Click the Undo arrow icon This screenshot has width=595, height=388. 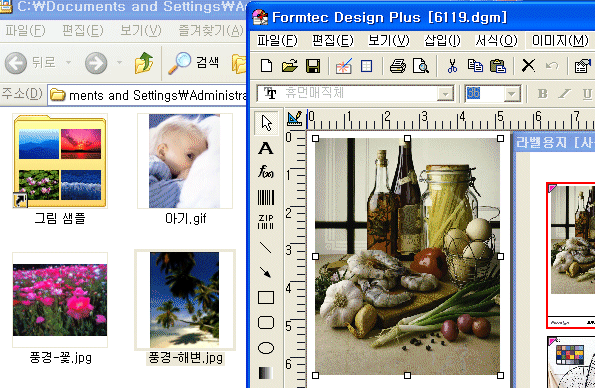click(x=552, y=66)
